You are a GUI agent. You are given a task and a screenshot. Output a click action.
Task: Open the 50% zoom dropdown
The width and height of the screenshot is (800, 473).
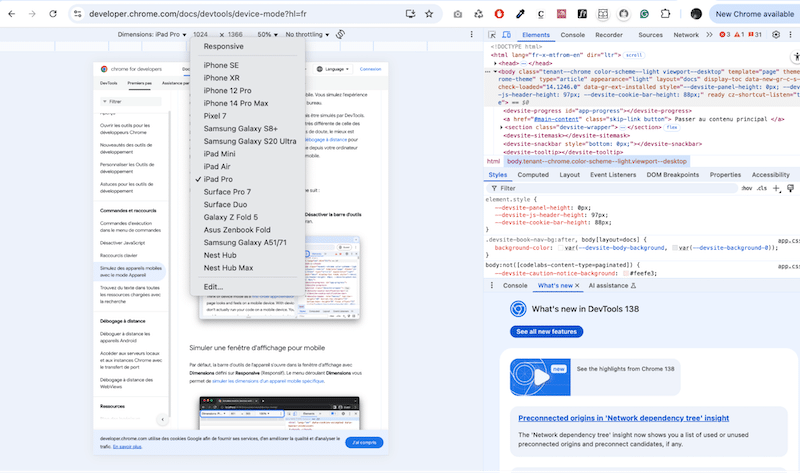click(x=267, y=34)
